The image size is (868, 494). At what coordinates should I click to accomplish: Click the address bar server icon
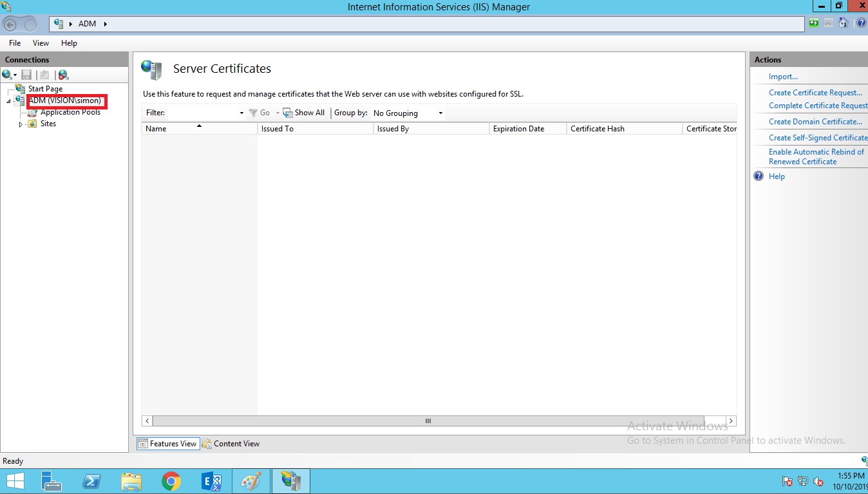point(59,24)
